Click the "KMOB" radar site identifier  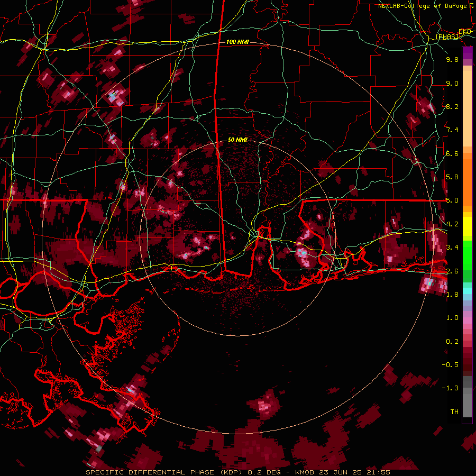[x=305, y=472]
